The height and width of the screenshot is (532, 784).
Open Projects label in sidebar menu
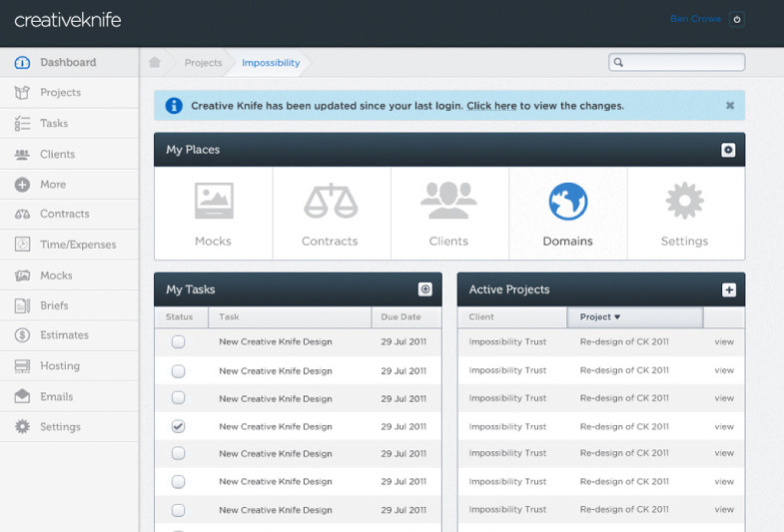[61, 93]
